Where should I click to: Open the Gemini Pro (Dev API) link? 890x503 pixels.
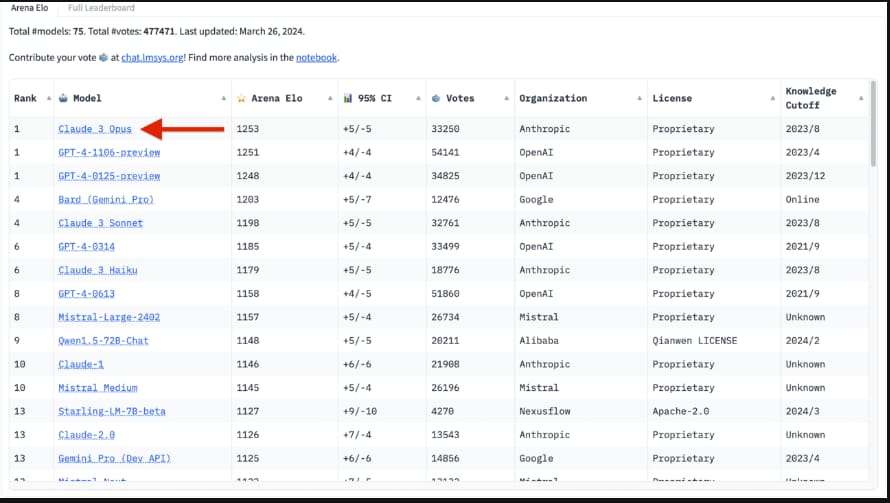click(115, 458)
